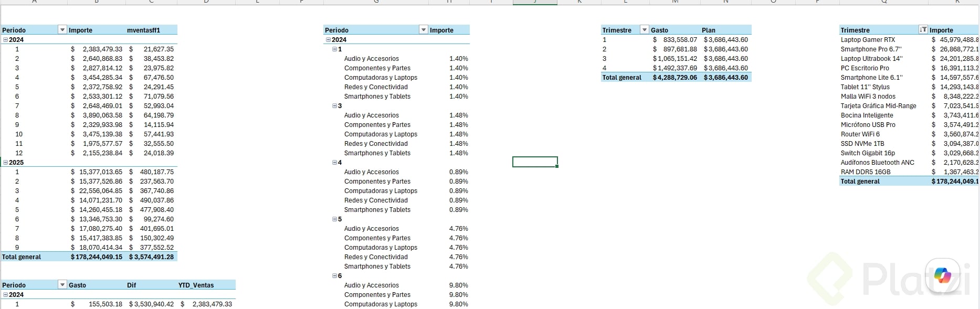Select the Smartphone Pro 6.7'' row label
Screen dimensions: 980x309
coord(871,49)
